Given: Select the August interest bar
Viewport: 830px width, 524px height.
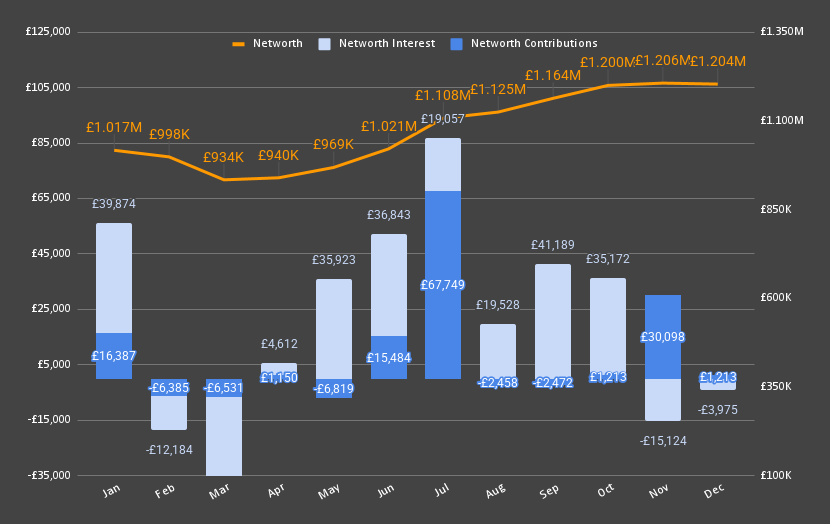Looking at the screenshot, I should tap(498, 350).
